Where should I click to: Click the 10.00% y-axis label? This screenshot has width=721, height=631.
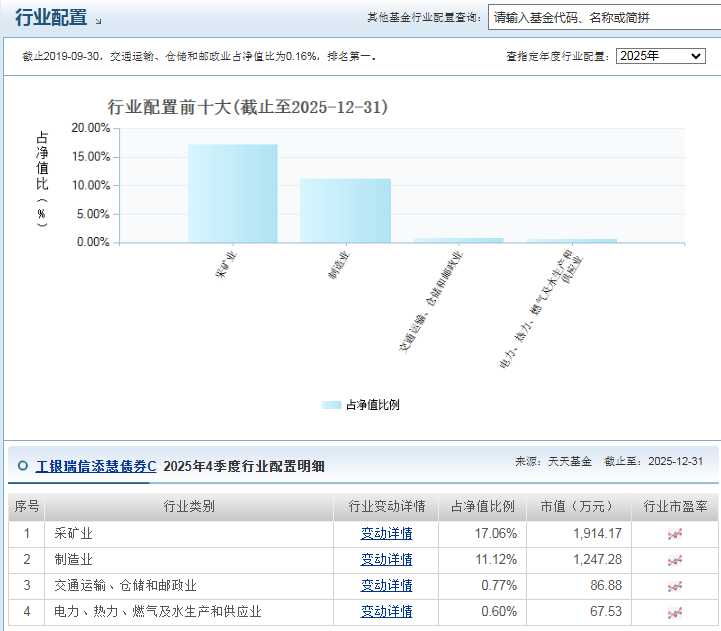tap(91, 185)
